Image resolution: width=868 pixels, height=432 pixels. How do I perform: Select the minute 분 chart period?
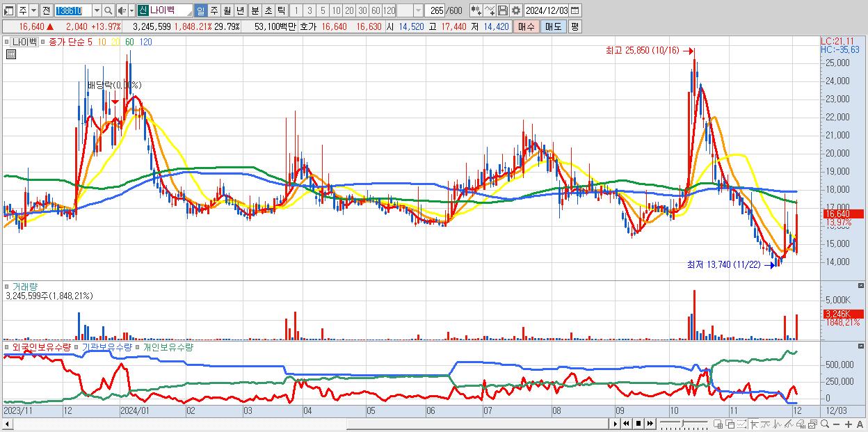coord(255,10)
